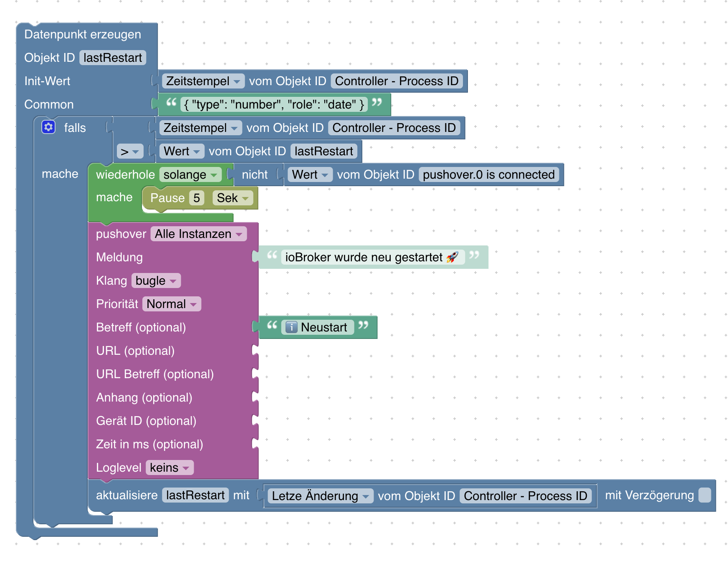Click the URL Betreff (optional) label

coord(155,374)
